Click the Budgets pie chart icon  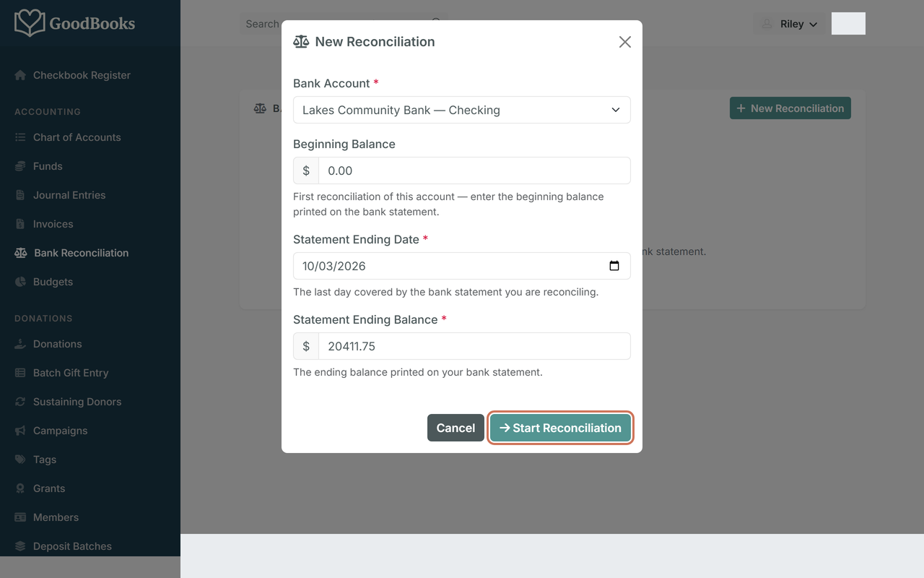(20, 282)
